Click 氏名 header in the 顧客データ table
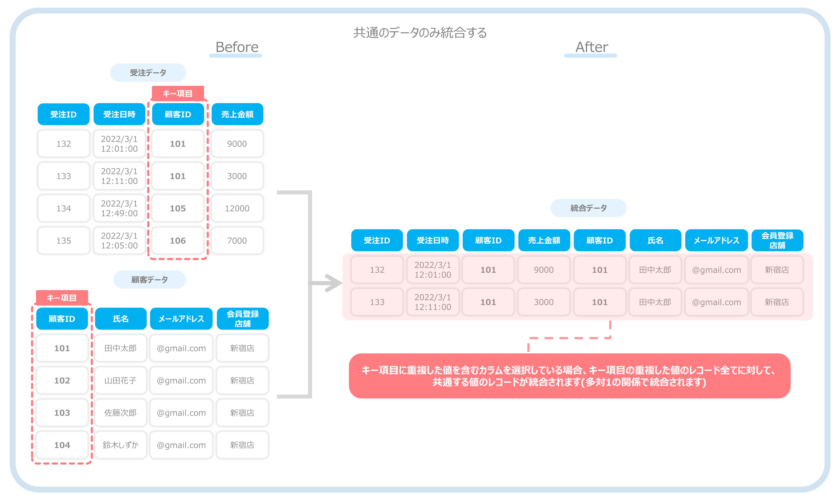This screenshot has width=840, height=504. tap(121, 319)
